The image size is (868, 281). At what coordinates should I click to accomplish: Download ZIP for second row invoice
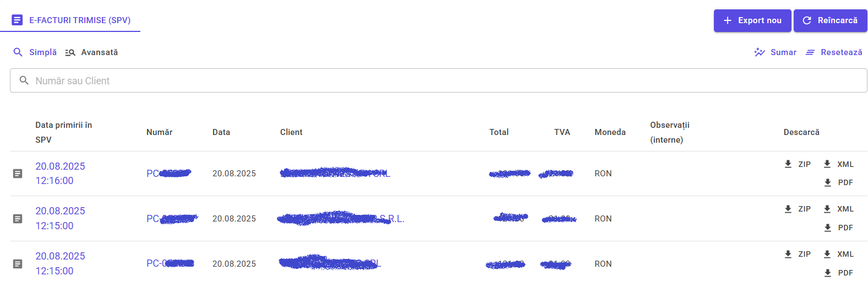798,209
